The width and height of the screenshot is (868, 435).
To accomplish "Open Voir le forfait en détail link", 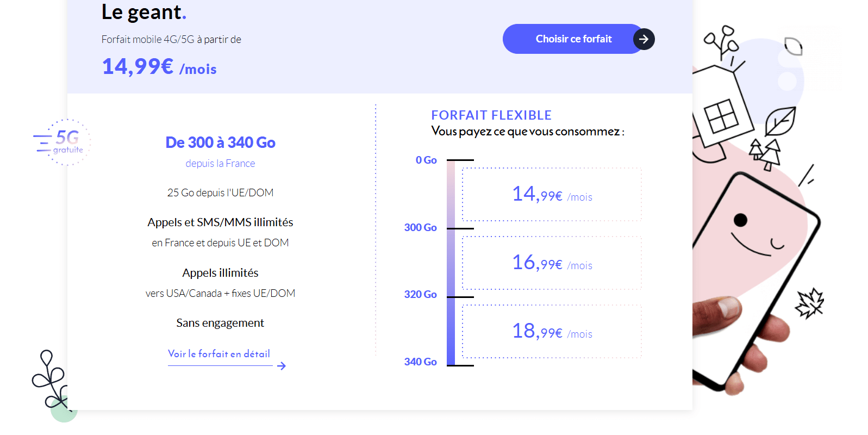I will point(219,354).
